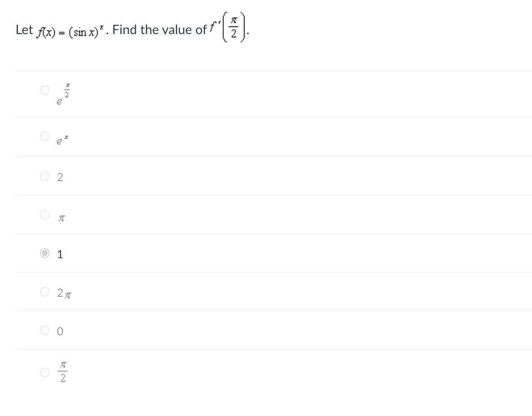Select the answer option π
The width and height of the screenshot is (532, 416).
coord(45,214)
